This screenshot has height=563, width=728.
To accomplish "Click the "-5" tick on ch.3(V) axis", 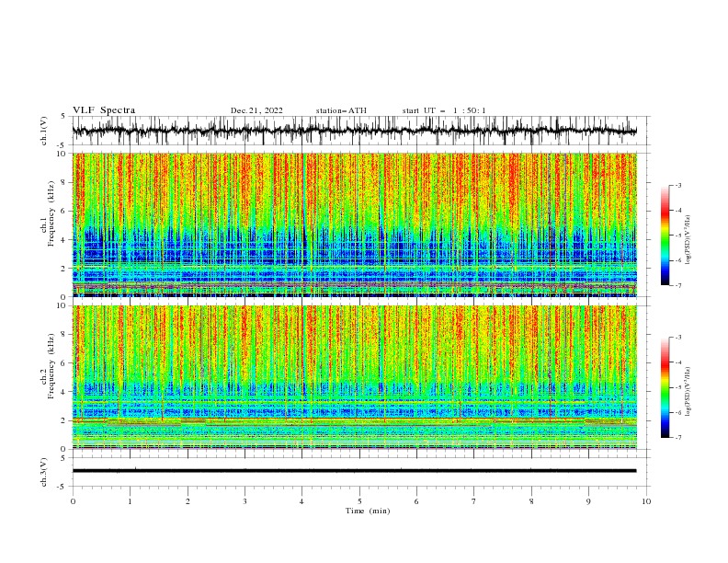I will coord(63,487).
